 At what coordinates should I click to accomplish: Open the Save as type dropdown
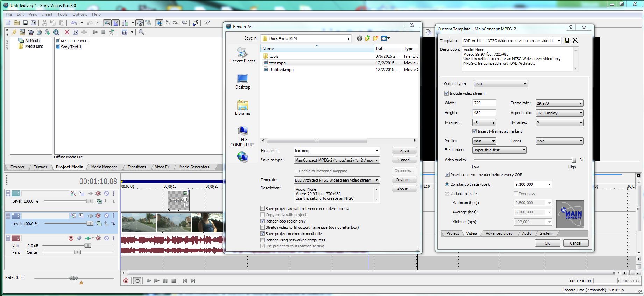click(337, 160)
